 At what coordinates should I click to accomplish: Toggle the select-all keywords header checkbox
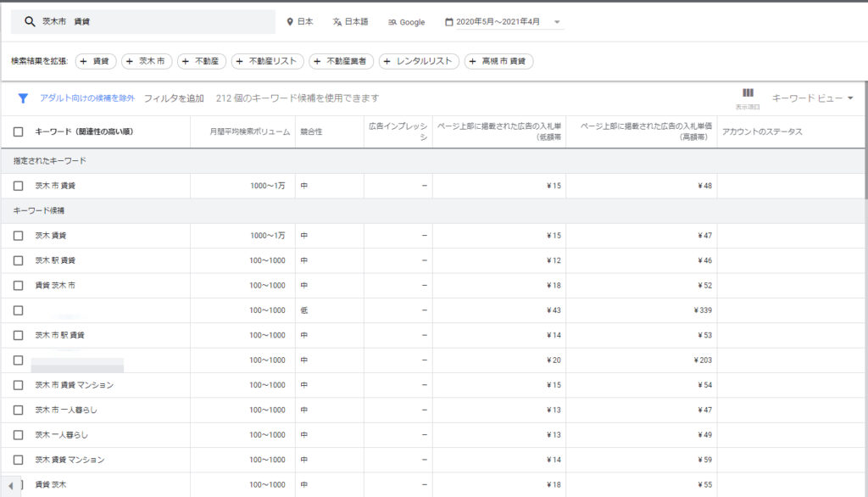point(19,132)
